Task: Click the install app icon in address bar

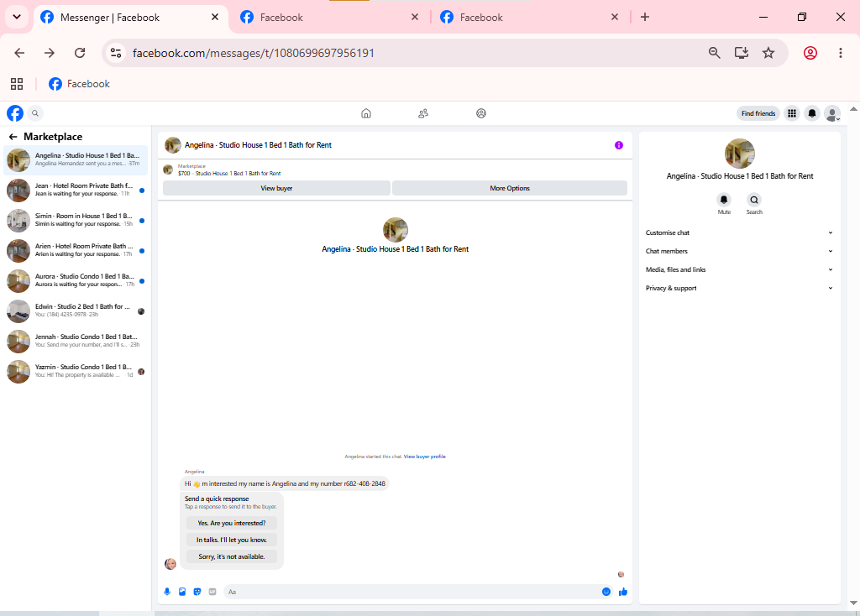Action: tap(742, 53)
